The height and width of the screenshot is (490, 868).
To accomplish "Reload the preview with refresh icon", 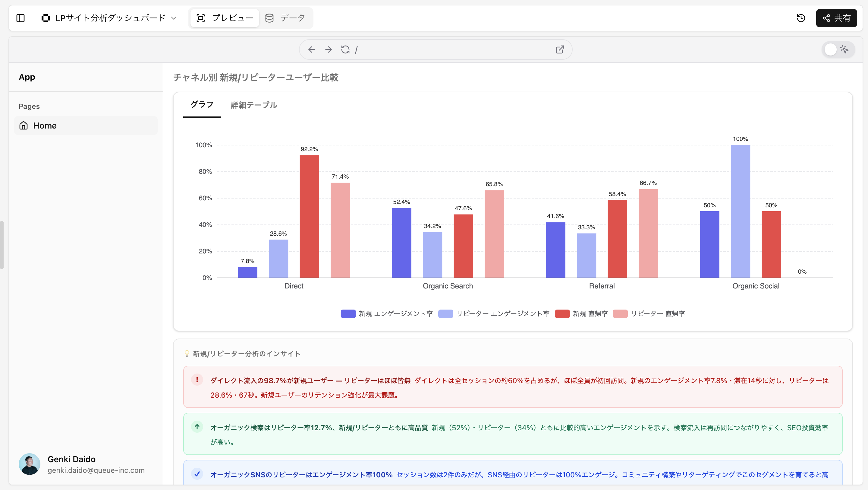I will [x=345, y=49].
